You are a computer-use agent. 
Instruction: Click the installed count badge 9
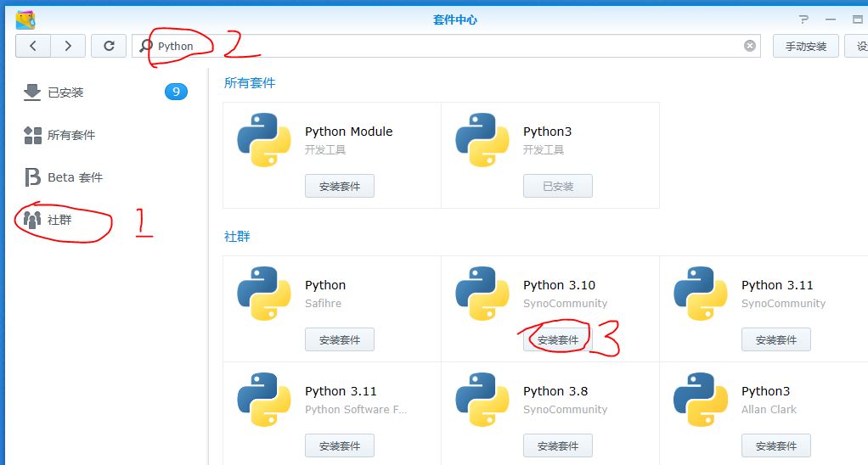[176, 92]
